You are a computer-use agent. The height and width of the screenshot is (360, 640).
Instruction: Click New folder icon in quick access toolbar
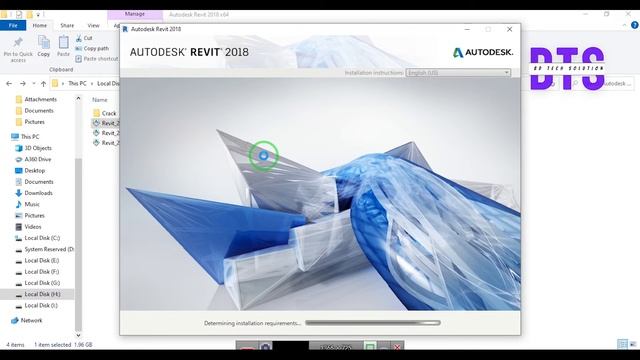click(29, 15)
